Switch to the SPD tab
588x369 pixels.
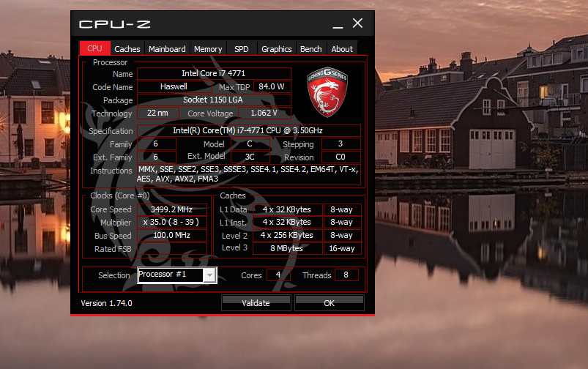tap(242, 49)
